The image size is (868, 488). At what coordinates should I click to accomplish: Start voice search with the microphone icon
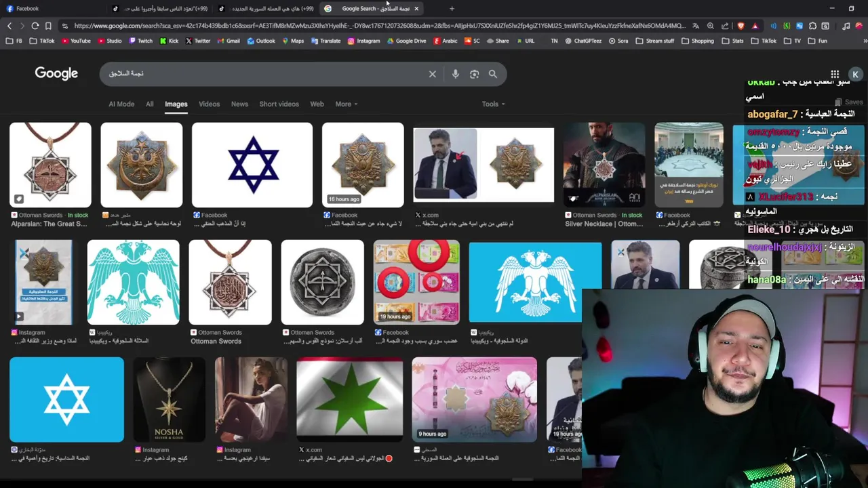click(x=455, y=74)
